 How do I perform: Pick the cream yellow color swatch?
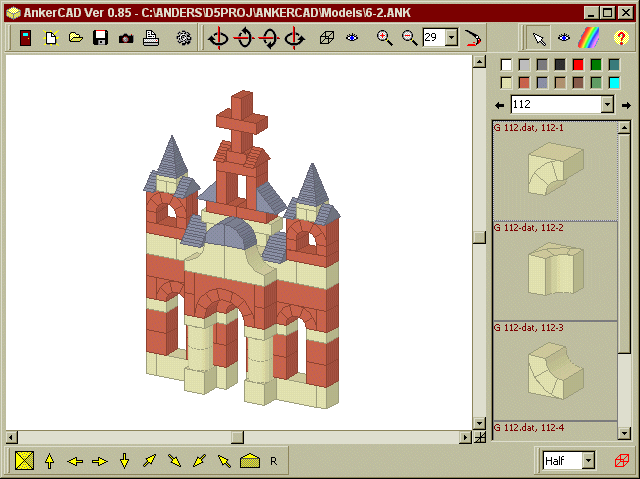click(506, 83)
